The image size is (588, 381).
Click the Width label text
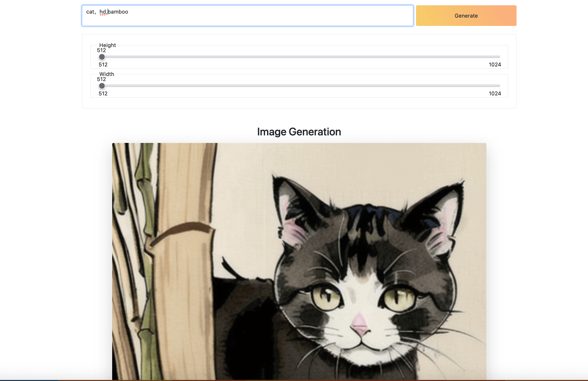coord(107,74)
